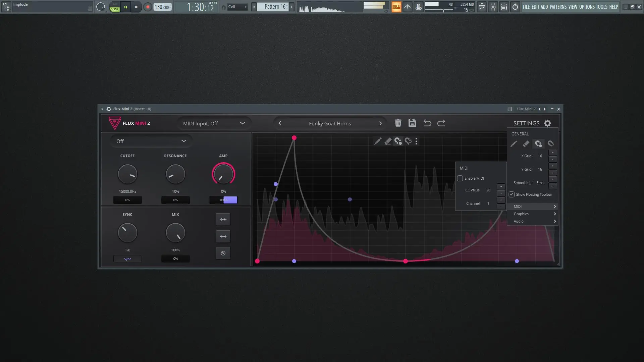
Task: Open the PATTERNS menu
Action: coord(558,7)
